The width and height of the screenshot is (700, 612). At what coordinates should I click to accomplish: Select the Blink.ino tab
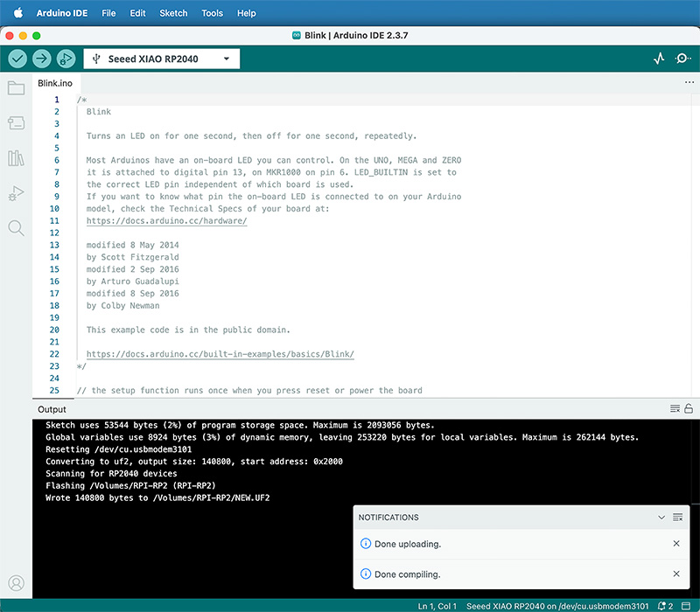point(55,83)
